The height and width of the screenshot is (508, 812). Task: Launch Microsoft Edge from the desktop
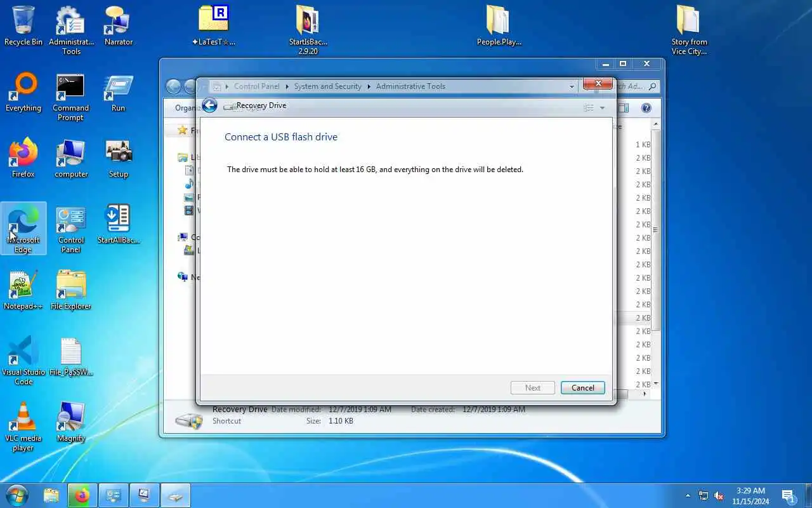(x=23, y=229)
